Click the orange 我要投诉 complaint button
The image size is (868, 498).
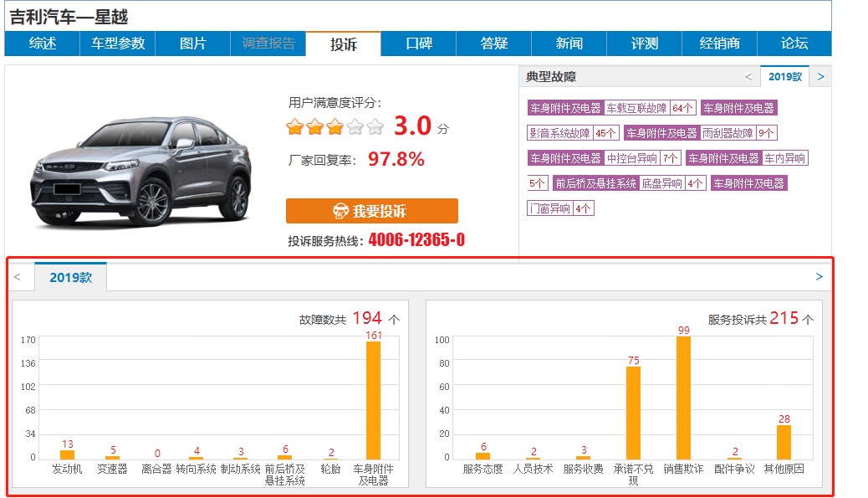tap(371, 211)
